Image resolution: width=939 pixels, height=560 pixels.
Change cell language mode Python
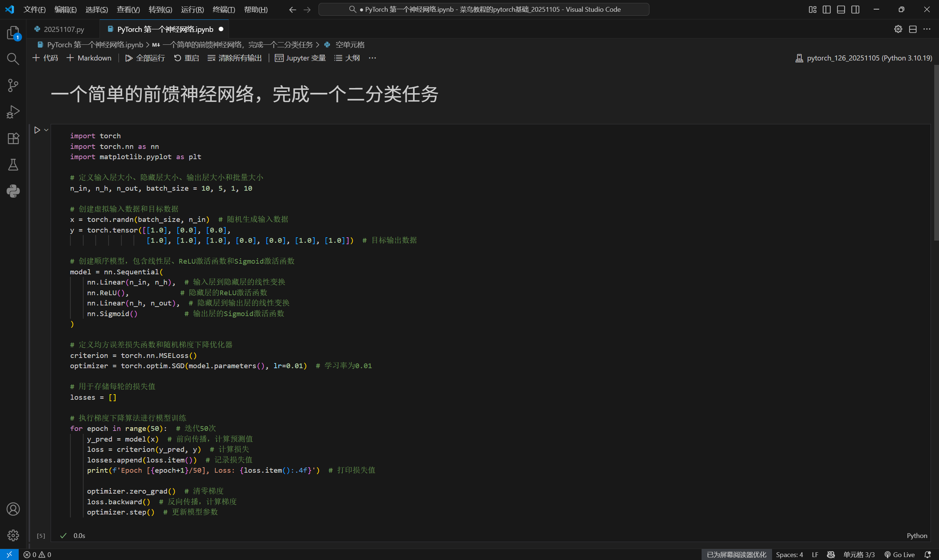click(917, 535)
